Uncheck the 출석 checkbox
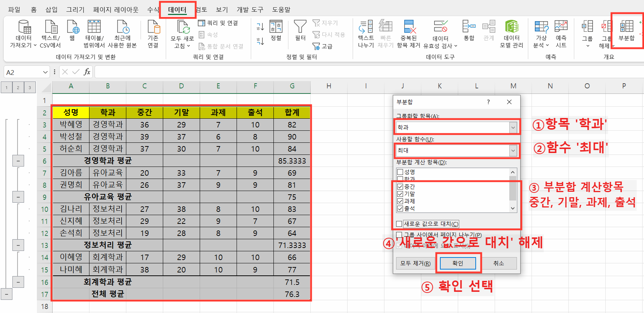The width and height of the screenshot is (644, 313). click(x=400, y=209)
